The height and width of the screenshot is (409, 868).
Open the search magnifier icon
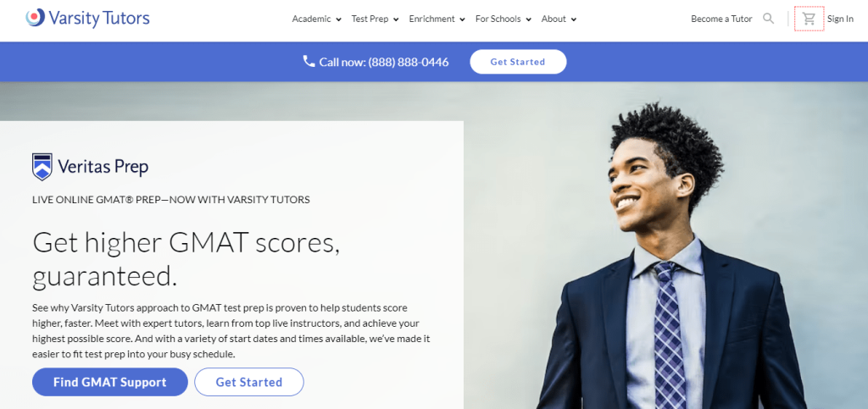pyautogui.click(x=768, y=19)
